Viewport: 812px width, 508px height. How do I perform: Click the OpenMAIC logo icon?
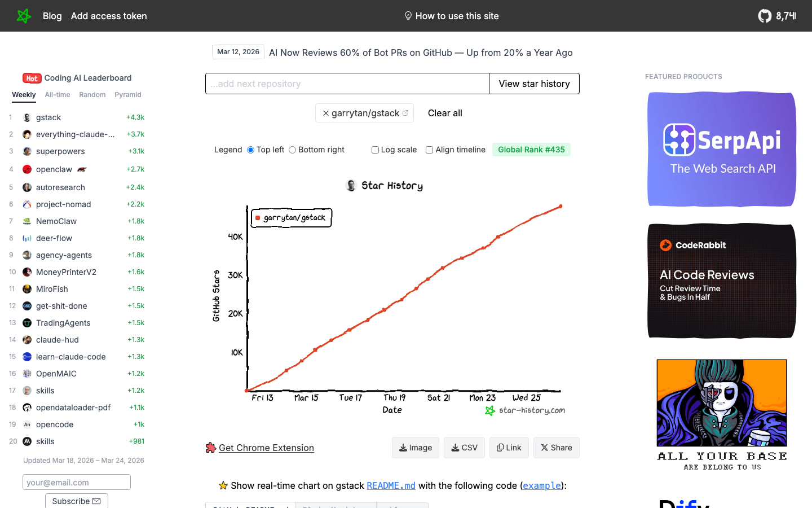click(27, 374)
